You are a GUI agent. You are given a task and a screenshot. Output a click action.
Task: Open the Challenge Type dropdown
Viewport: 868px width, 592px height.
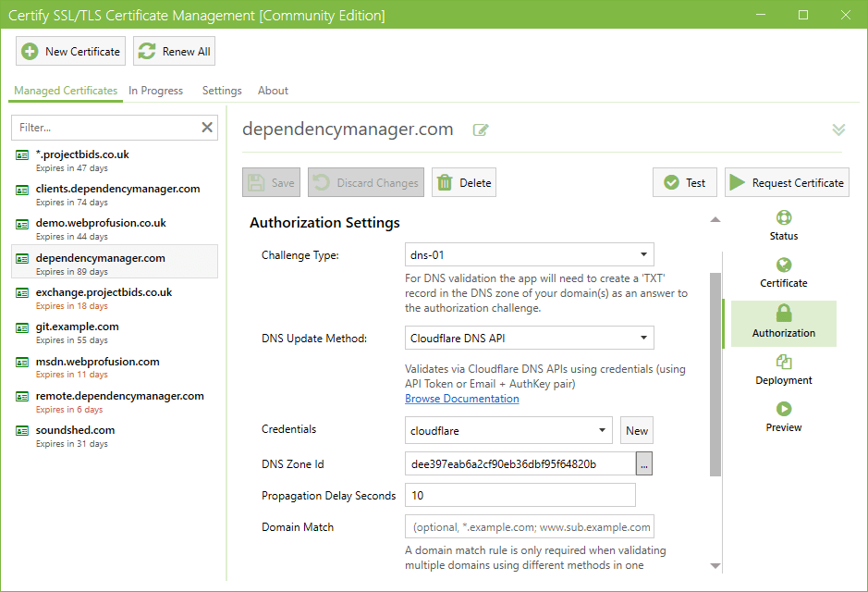click(530, 254)
